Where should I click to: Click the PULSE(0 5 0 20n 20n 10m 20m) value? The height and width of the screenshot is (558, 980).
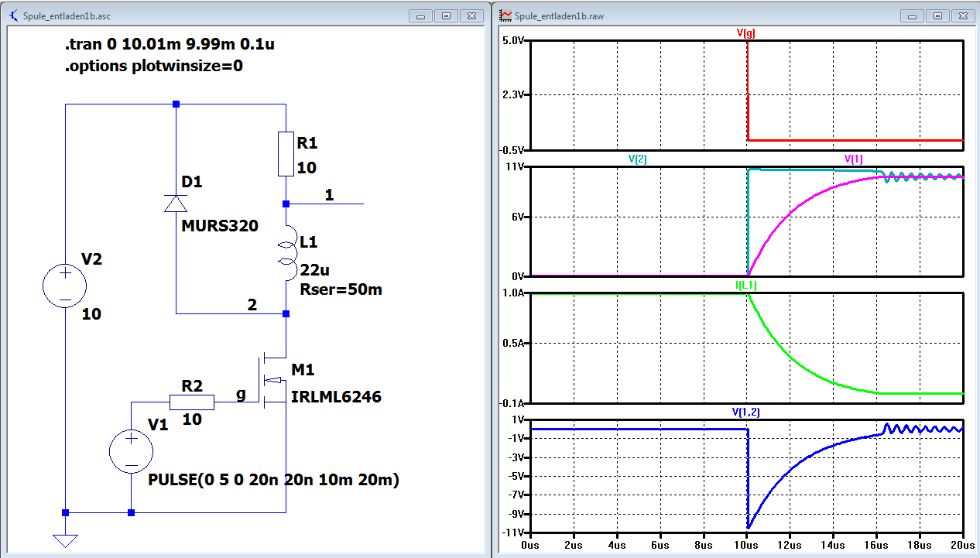(273, 481)
